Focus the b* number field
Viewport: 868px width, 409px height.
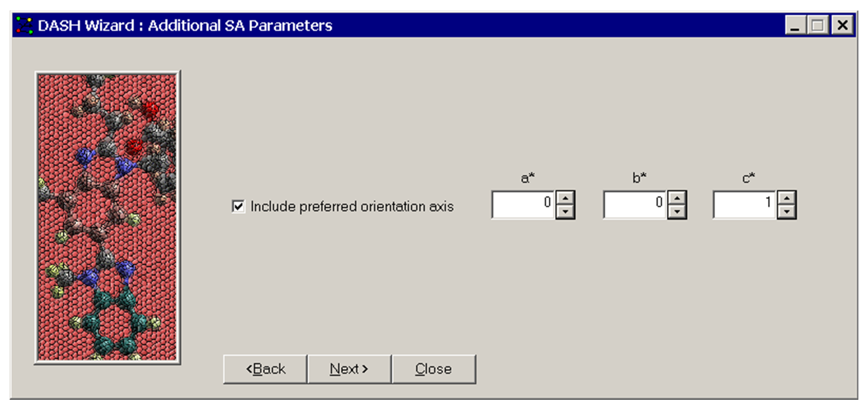tap(635, 205)
